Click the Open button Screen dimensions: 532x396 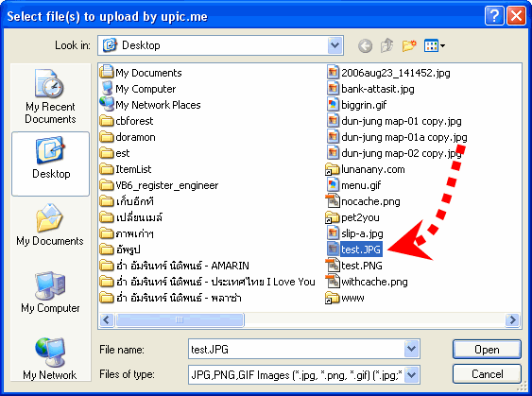click(x=487, y=349)
